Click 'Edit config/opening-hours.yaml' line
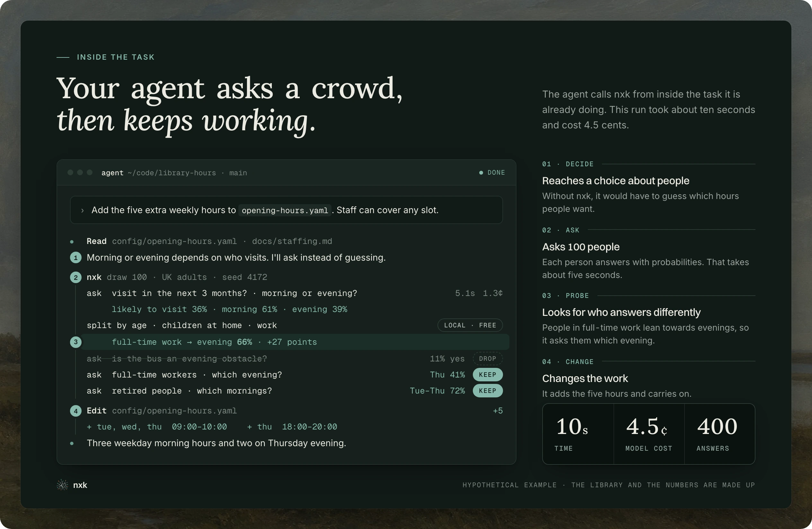The height and width of the screenshot is (529, 812). (162, 411)
